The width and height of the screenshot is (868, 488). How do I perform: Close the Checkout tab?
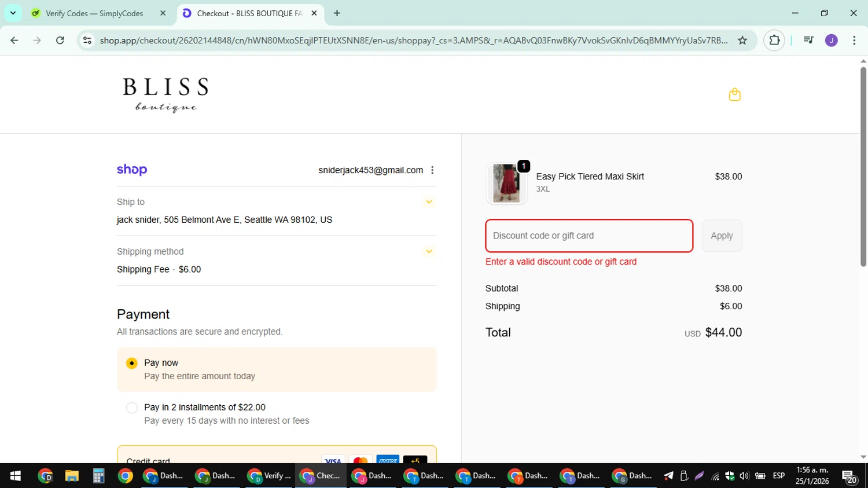coord(314,13)
